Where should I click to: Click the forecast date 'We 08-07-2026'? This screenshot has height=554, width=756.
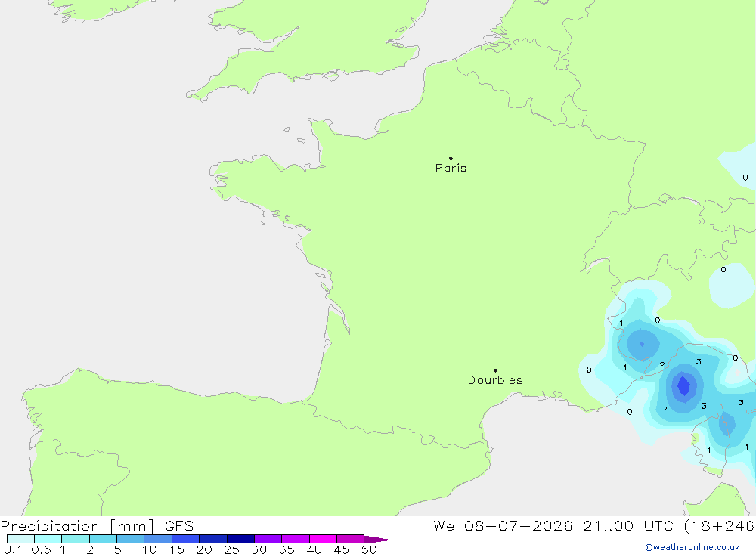pos(503,525)
